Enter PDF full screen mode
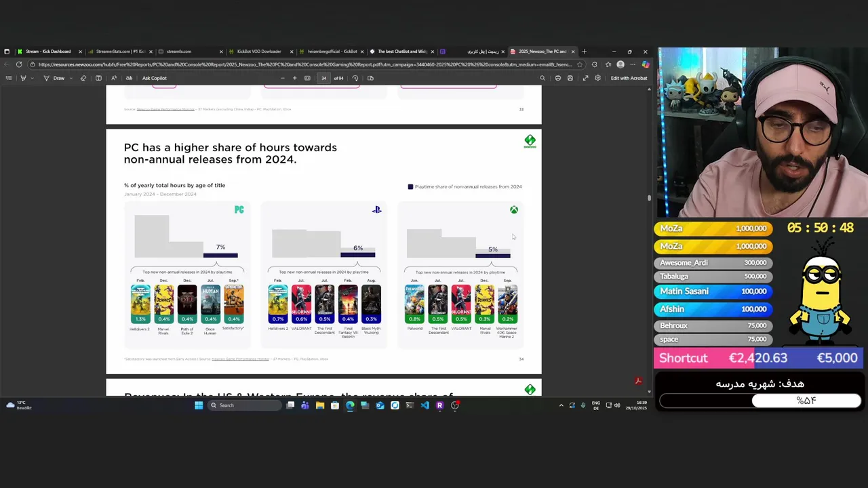 (x=585, y=78)
